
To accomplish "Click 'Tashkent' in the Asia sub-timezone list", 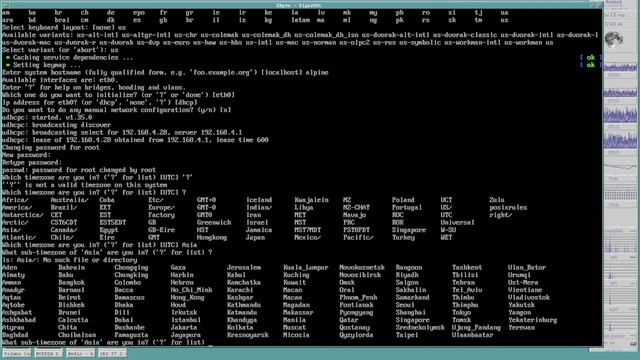I will [x=467, y=267].
